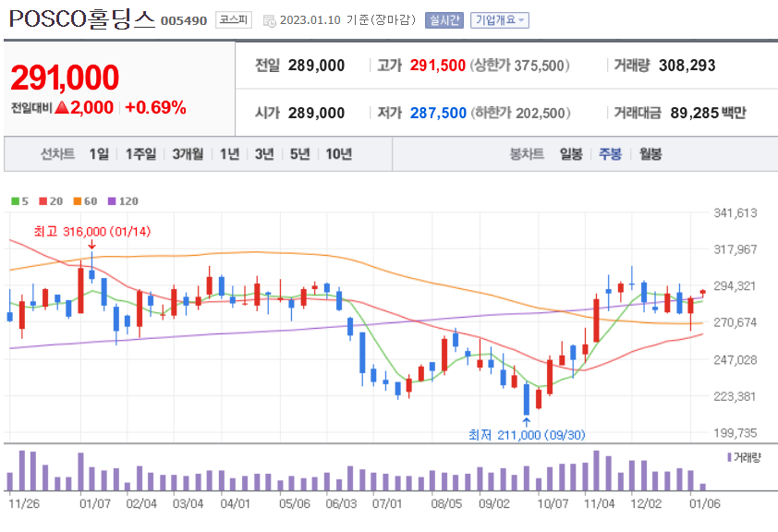The width and height of the screenshot is (778, 532).
Task: Click the 상한가 375,500 limit text
Action: (x=519, y=66)
